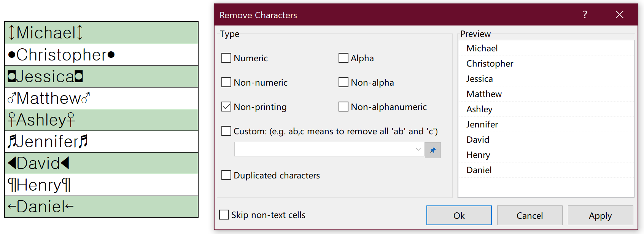This screenshot has height=234, width=644.
Task: Enable the Non-alphanumeric option
Action: (x=343, y=107)
